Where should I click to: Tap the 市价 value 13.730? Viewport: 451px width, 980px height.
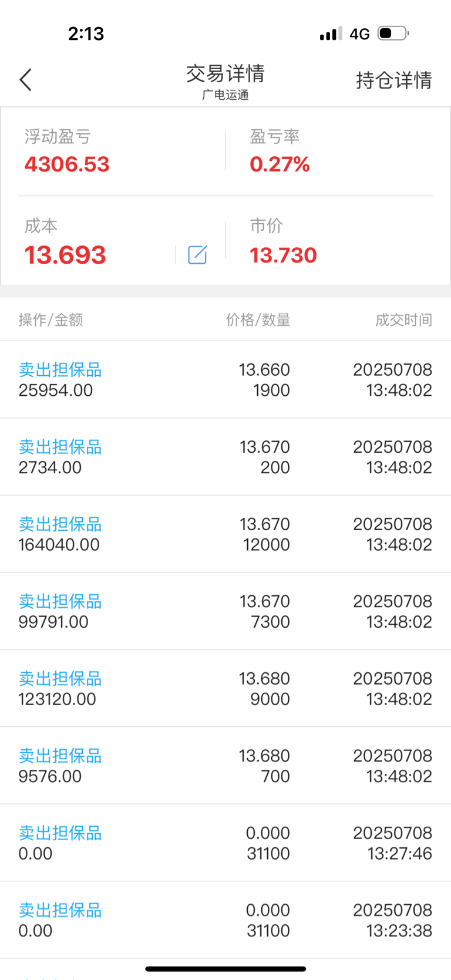pyautogui.click(x=283, y=255)
